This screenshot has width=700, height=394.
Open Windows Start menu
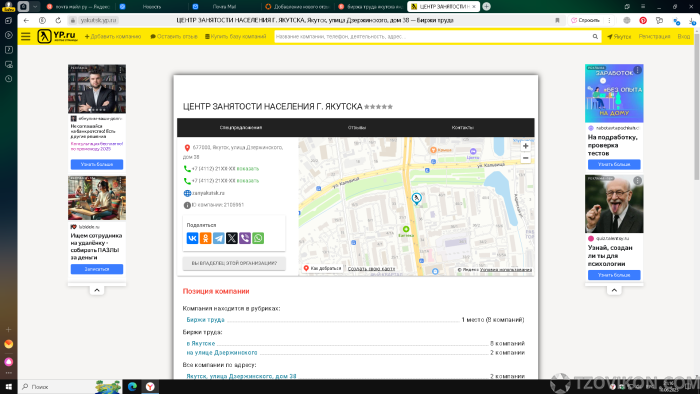pos(8,387)
